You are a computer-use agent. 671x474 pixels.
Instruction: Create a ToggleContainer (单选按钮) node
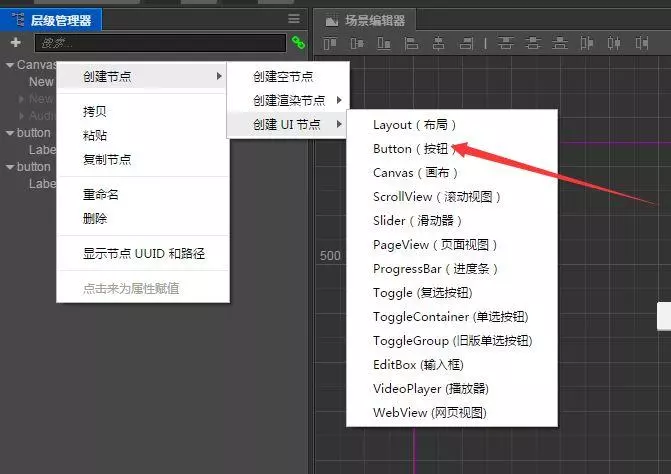click(451, 317)
